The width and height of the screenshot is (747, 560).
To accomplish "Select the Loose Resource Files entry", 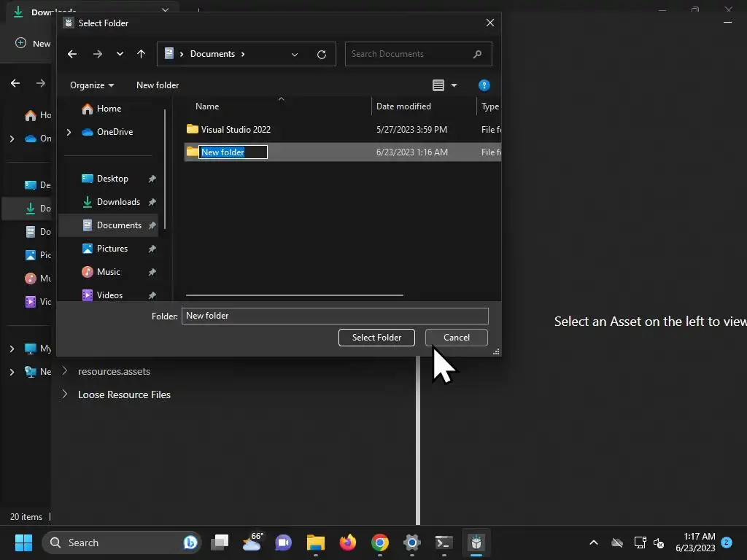I will coord(124,394).
